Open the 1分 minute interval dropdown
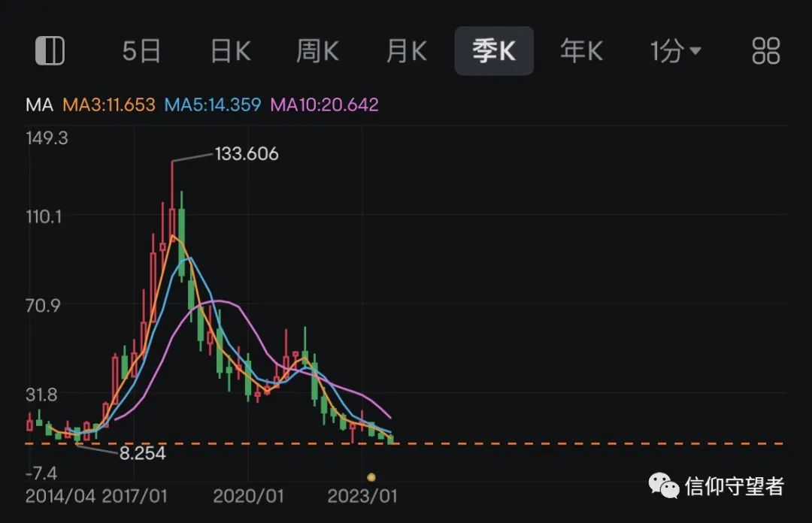 pyautogui.click(x=675, y=51)
